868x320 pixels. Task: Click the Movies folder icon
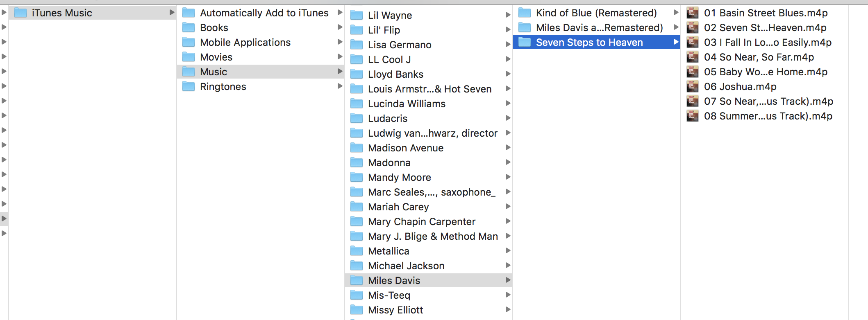(189, 57)
